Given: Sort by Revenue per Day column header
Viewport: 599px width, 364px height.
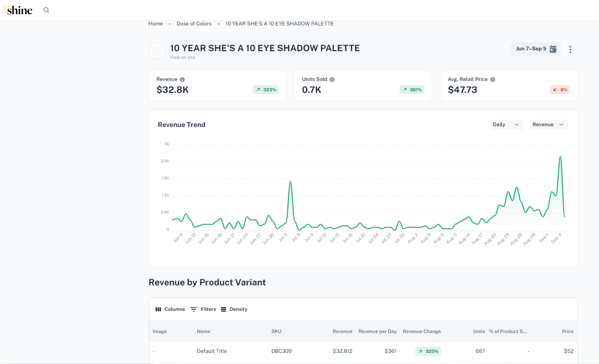Looking at the screenshot, I should tap(378, 331).
